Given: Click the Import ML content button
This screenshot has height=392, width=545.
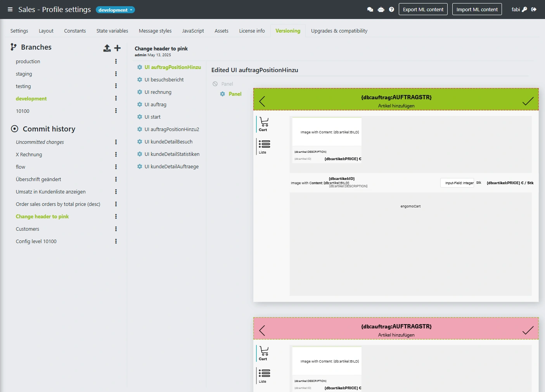Looking at the screenshot, I should 477,9.
